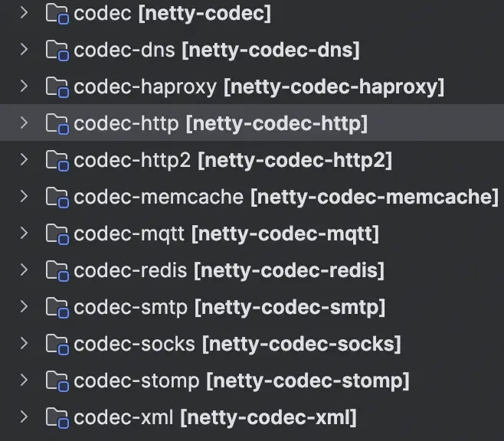Click the codec module folder icon

[x=57, y=13]
